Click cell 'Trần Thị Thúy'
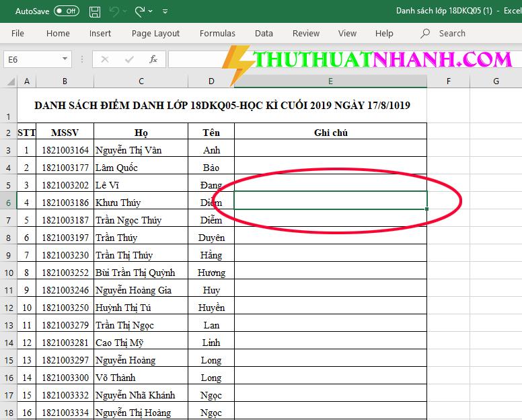The image size is (522, 420). [141, 253]
